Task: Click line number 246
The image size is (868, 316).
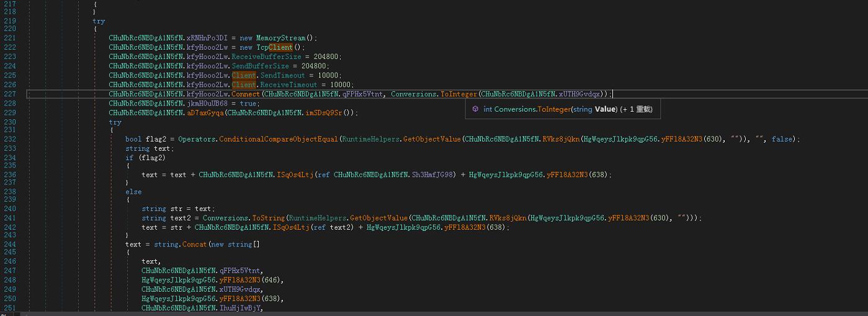Action: coord(9,262)
